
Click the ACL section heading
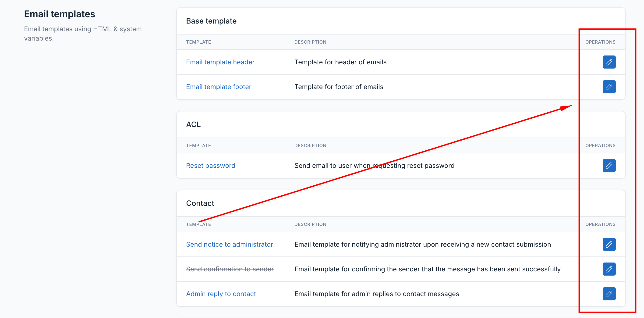point(193,124)
